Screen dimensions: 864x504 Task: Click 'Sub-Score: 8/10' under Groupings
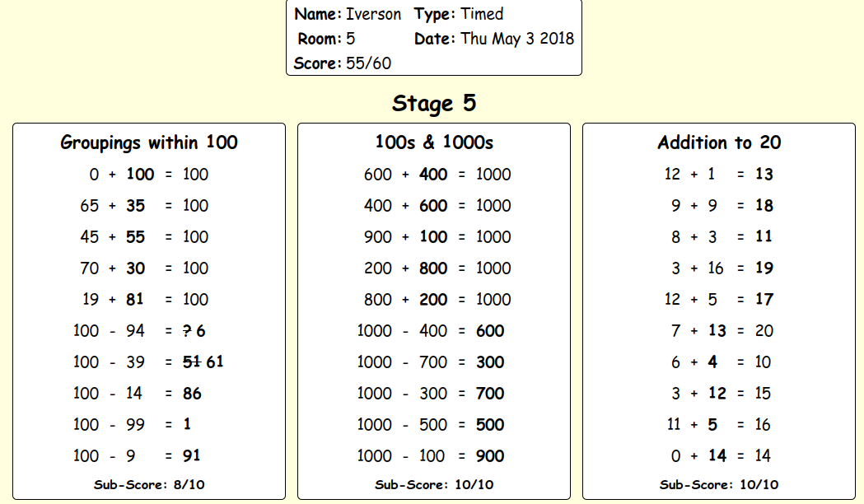click(x=149, y=485)
